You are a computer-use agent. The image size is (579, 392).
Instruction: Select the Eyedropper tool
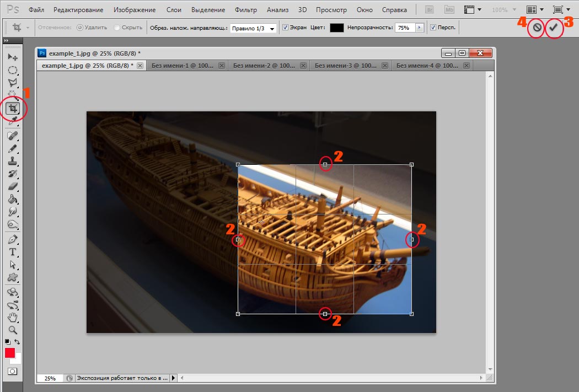pos(12,121)
